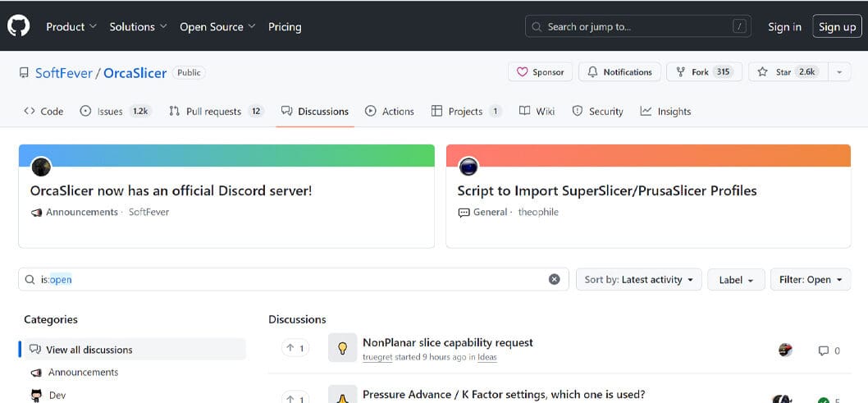The width and height of the screenshot is (868, 403).
Task: Open the Sign in page
Action: [x=784, y=26]
